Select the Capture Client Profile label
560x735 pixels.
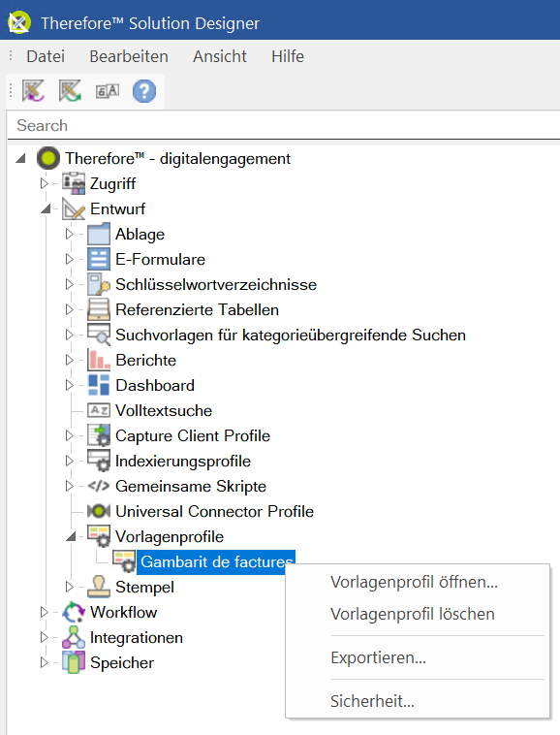[x=193, y=435]
